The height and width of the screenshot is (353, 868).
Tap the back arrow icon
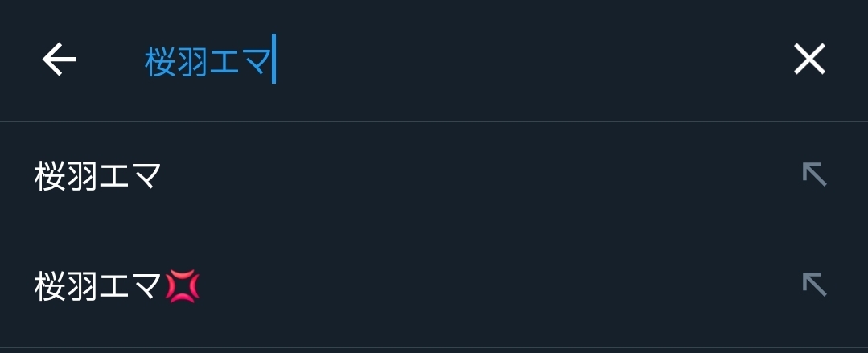pos(60,60)
